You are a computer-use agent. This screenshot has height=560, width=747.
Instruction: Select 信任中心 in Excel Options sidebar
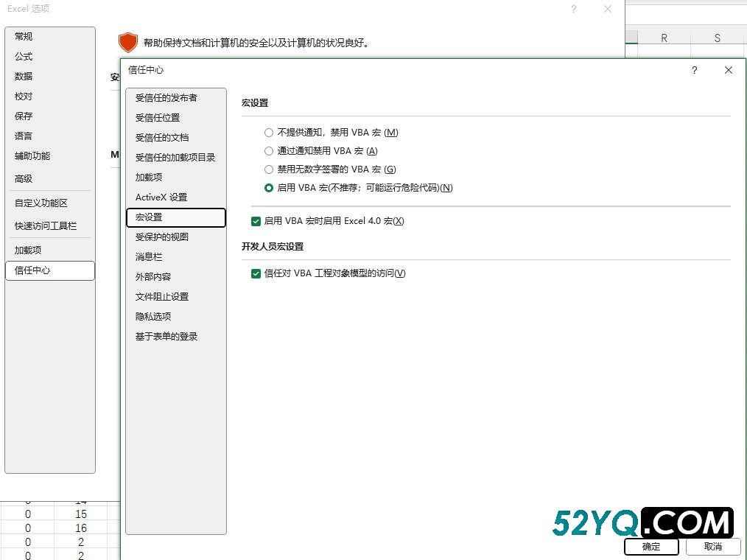coord(50,270)
